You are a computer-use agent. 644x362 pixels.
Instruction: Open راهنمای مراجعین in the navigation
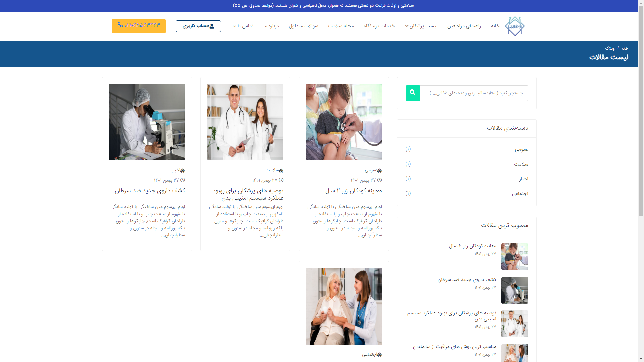click(464, 26)
